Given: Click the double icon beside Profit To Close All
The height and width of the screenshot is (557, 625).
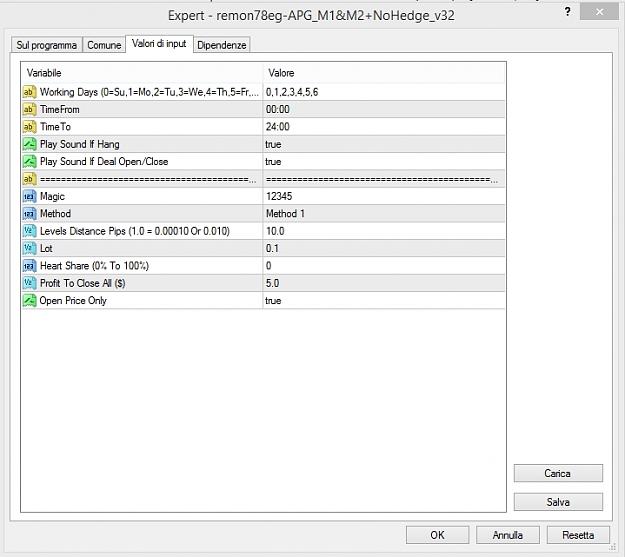Looking at the screenshot, I should coord(29,283).
